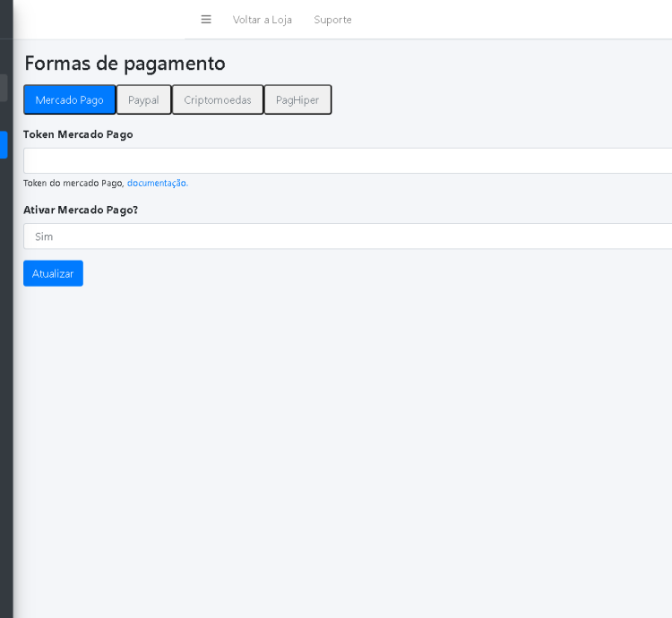Toggle the sidebar with the hamburger icon
The image size is (672, 618).
point(206,20)
